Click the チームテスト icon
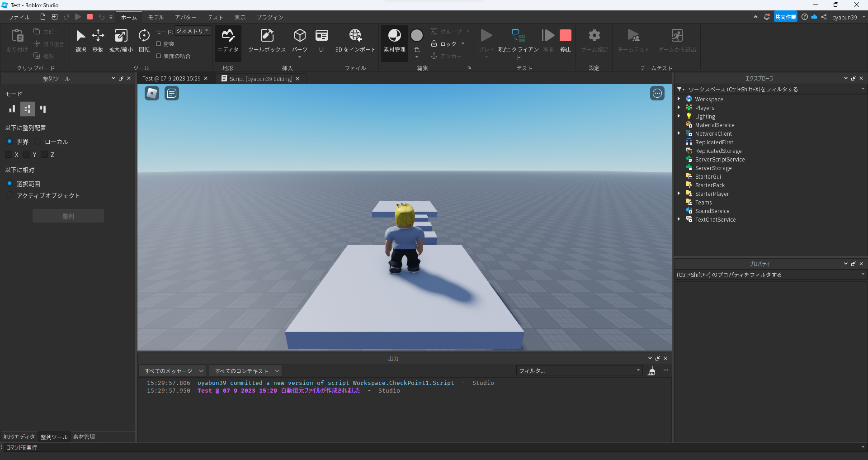The height and width of the screenshot is (460, 868). 634,35
